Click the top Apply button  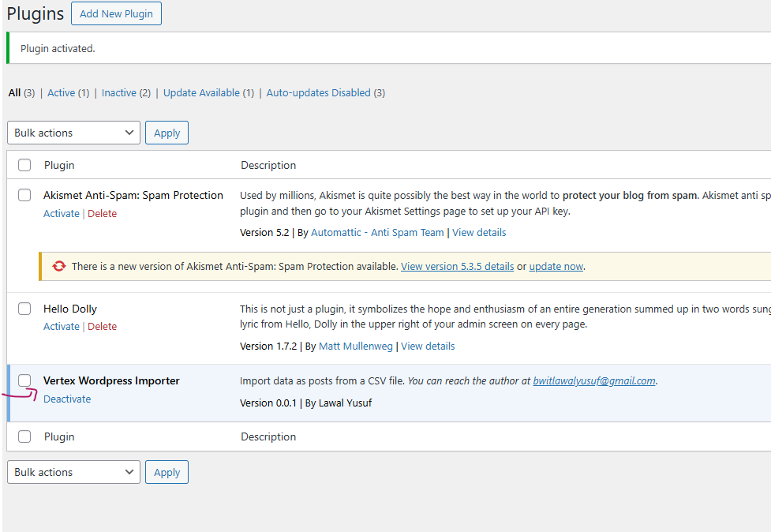167,133
